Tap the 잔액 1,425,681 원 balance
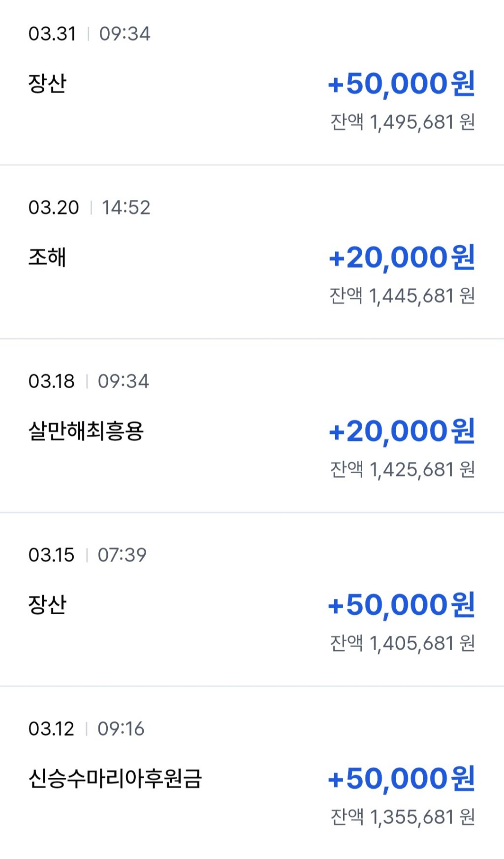 [403, 470]
